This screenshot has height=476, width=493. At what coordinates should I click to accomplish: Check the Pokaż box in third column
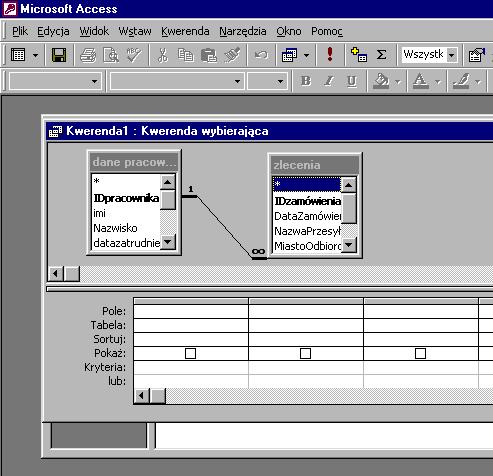pyautogui.click(x=420, y=353)
